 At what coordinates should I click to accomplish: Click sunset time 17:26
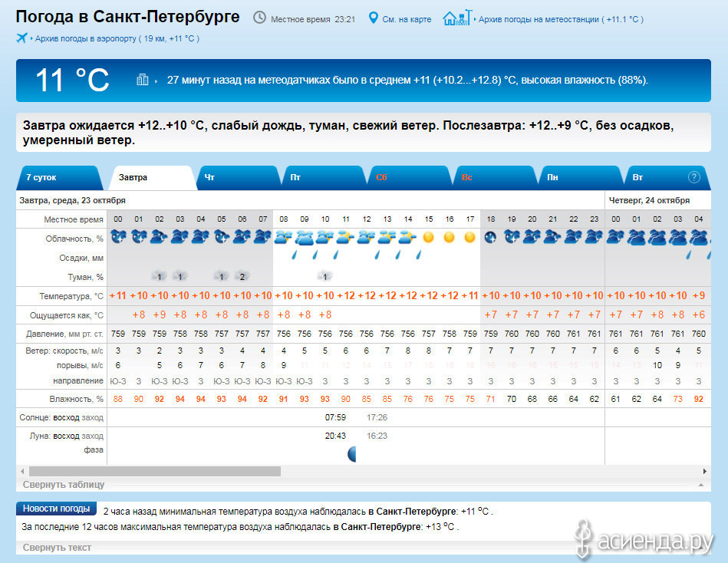(377, 417)
